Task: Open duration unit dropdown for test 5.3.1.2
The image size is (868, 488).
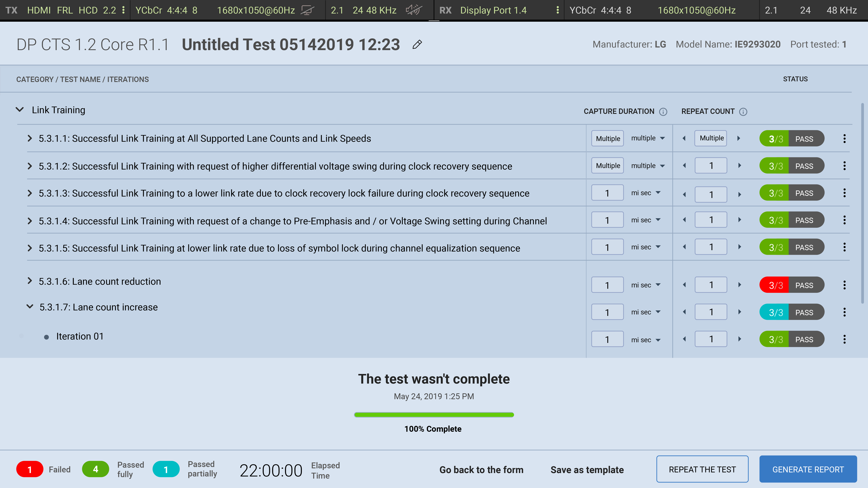Action: pyautogui.click(x=648, y=166)
